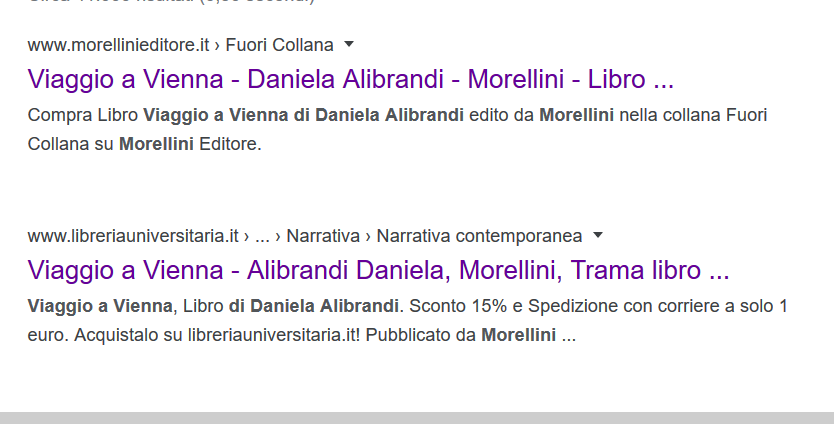Screen dimensions: 834x424
Task: Click "Pubblicato da Morellini" in the second snippet
Action: [x=462, y=335]
